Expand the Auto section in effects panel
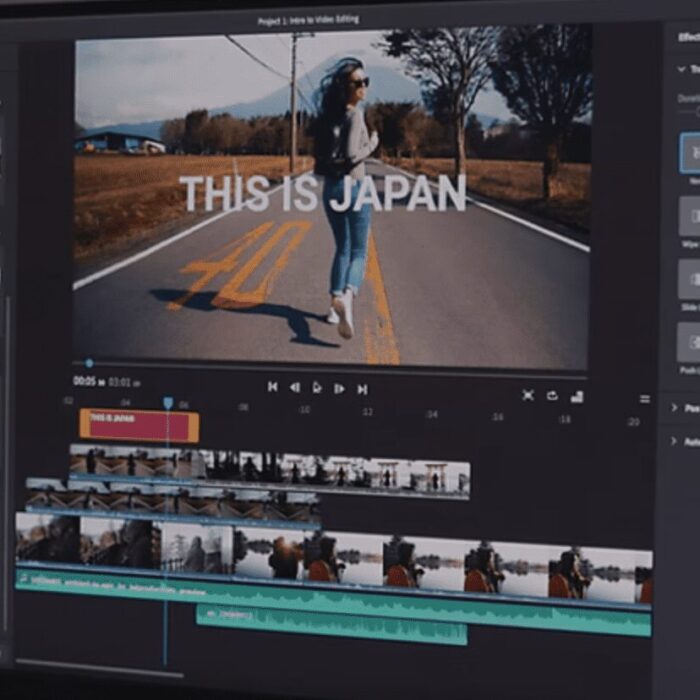Viewport: 700px width, 700px height. [x=674, y=441]
